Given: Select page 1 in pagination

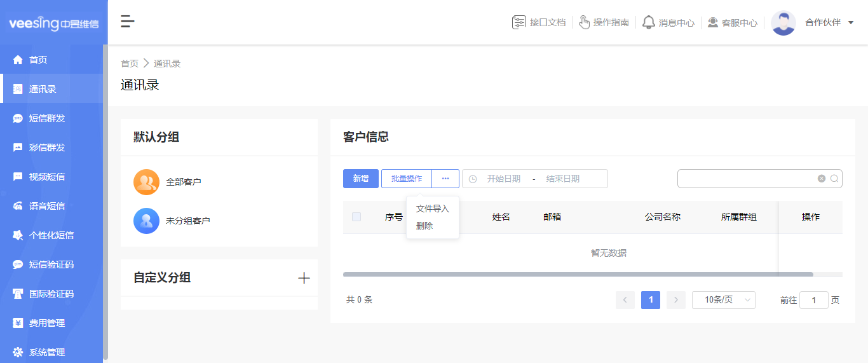Looking at the screenshot, I should [651, 300].
